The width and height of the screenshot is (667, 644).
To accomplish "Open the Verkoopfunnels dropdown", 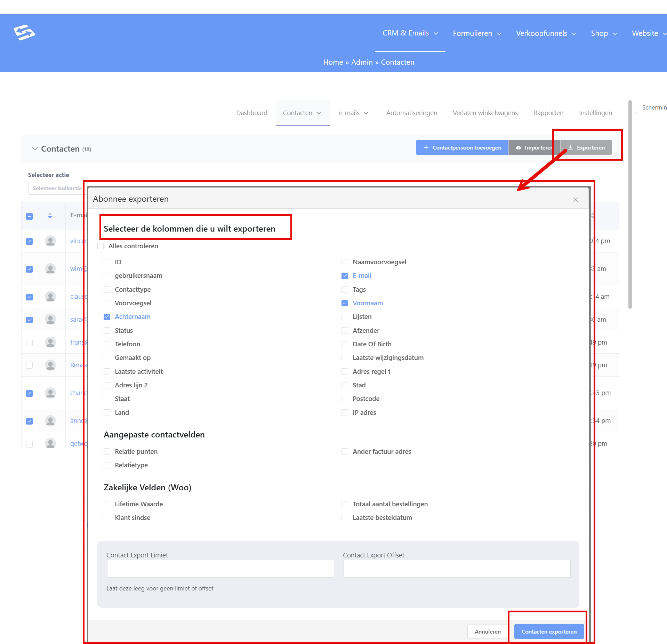I will point(546,33).
